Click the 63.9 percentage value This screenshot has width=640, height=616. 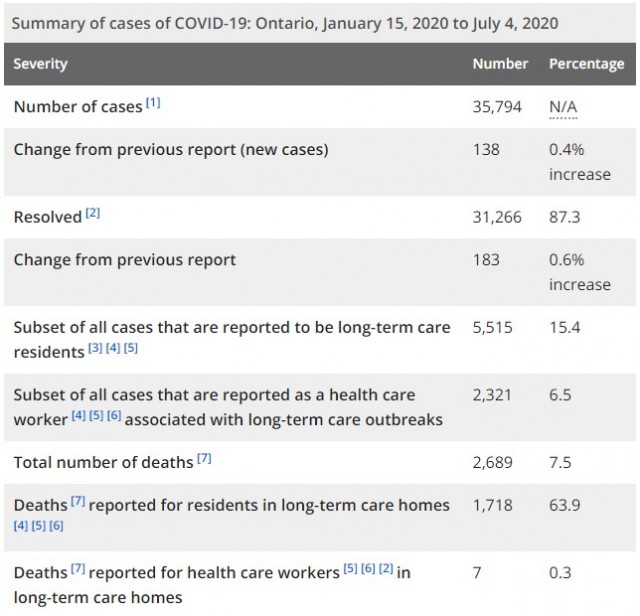pyautogui.click(x=564, y=505)
